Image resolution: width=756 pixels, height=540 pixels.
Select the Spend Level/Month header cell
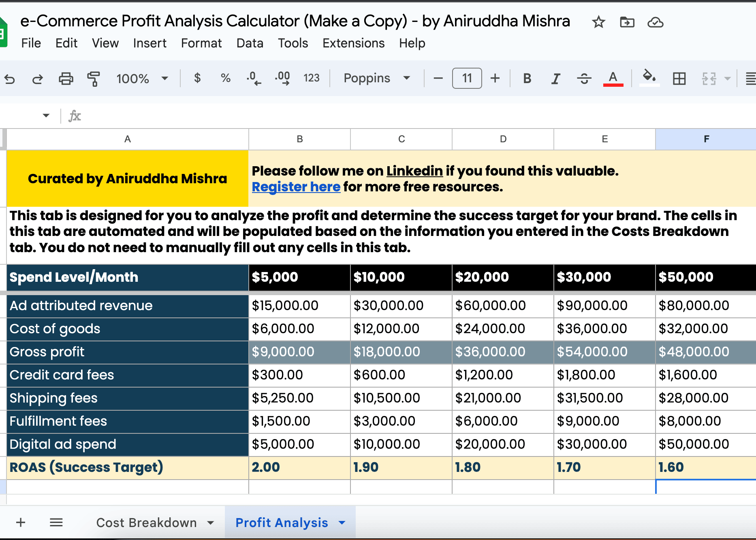click(128, 277)
